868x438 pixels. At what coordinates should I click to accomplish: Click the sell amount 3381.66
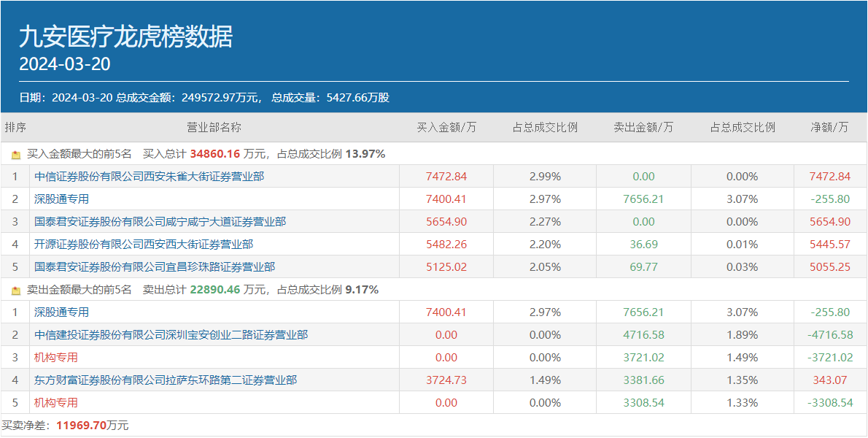click(643, 380)
